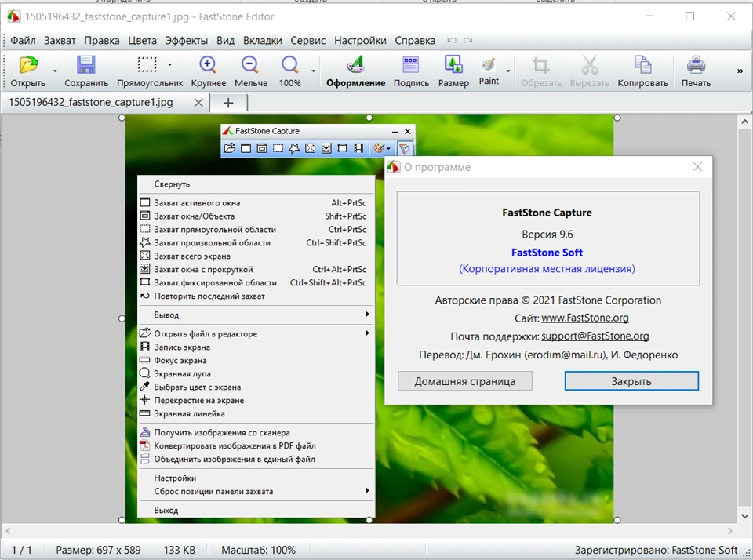Set zoom to 100% icon
The height and width of the screenshot is (560, 753).
(x=289, y=64)
